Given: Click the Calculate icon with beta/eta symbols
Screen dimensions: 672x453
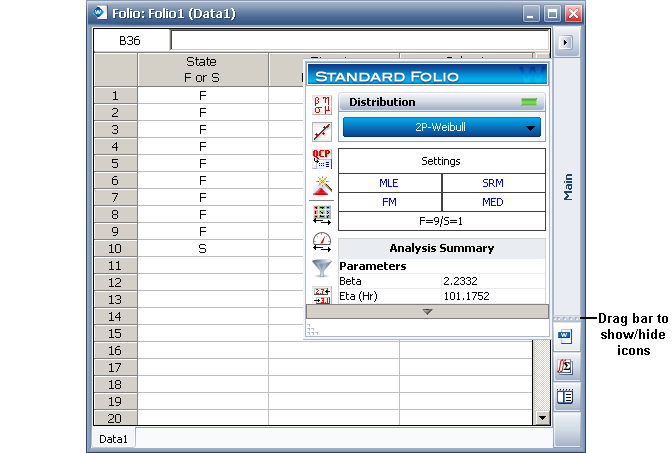Looking at the screenshot, I should point(321,104).
